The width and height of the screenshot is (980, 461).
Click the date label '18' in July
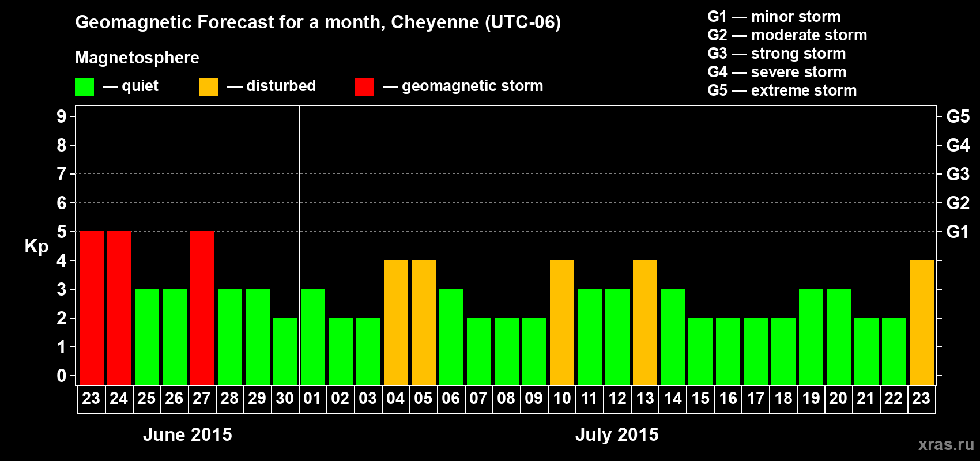click(x=783, y=399)
